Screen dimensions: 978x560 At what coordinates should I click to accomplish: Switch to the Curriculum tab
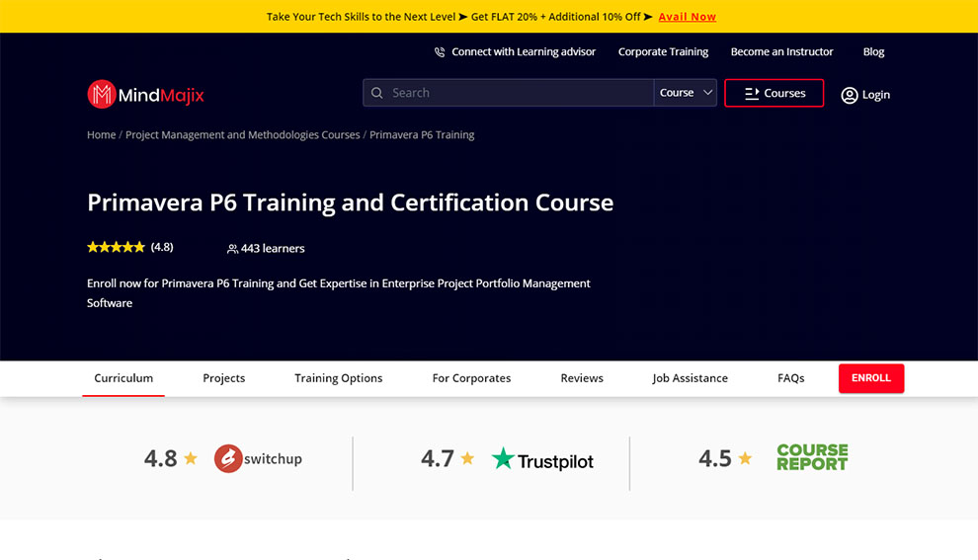pyautogui.click(x=123, y=378)
